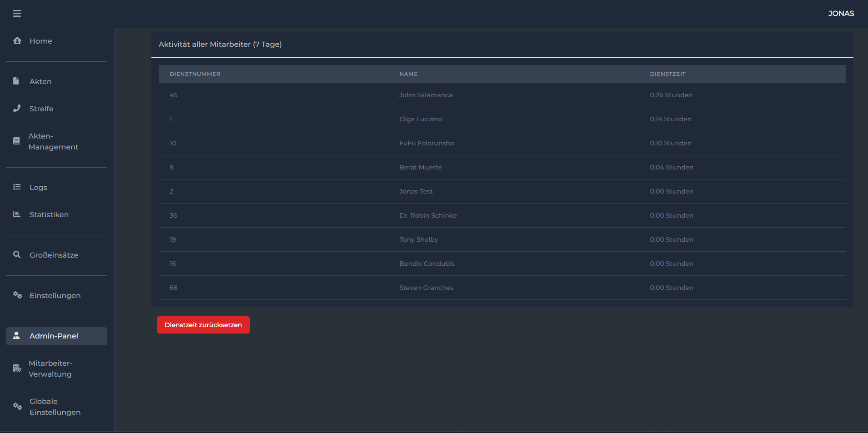
Task: Click Dienstnummer 10
Action: pyautogui.click(x=173, y=143)
